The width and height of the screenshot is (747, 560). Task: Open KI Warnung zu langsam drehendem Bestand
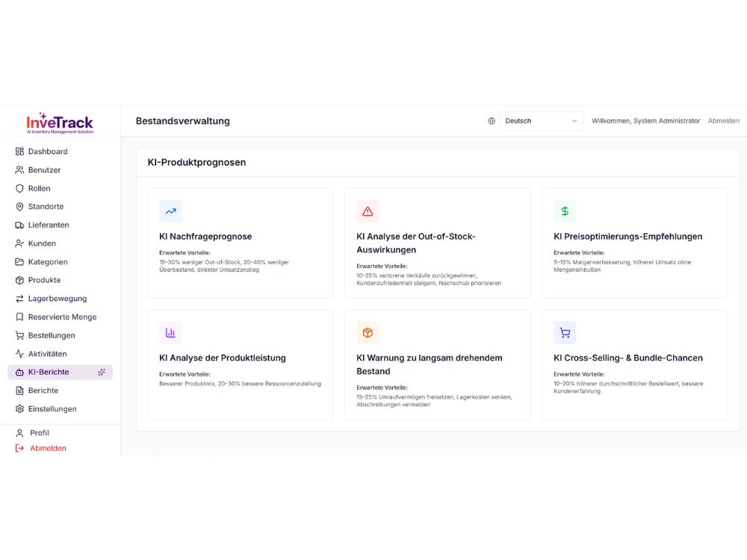point(437,365)
